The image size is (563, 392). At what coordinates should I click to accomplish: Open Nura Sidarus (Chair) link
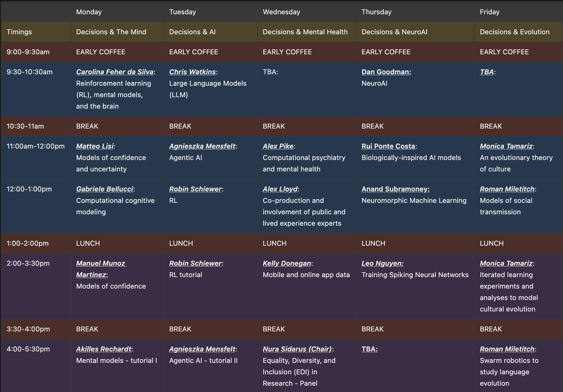pos(297,349)
